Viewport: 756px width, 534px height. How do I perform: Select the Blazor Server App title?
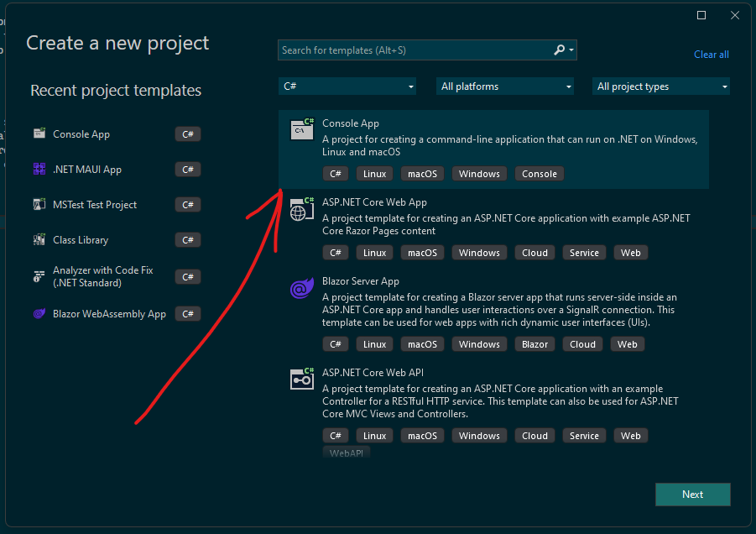pyautogui.click(x=361, y=281)
